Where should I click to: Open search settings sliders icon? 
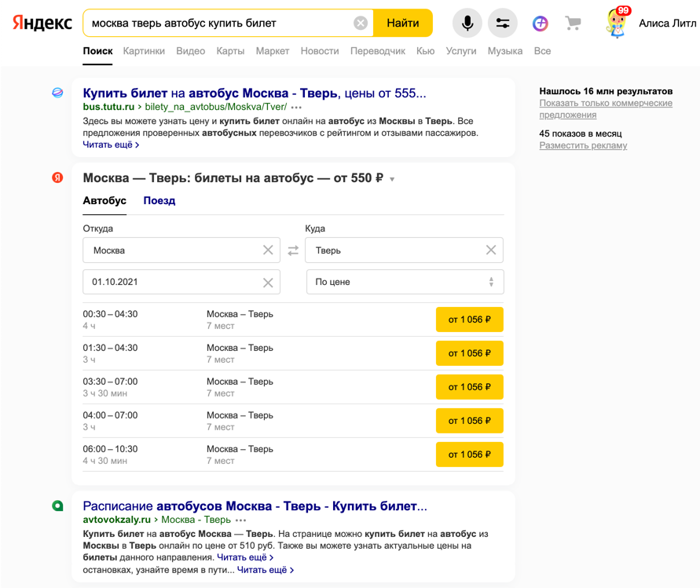point(503,24)
